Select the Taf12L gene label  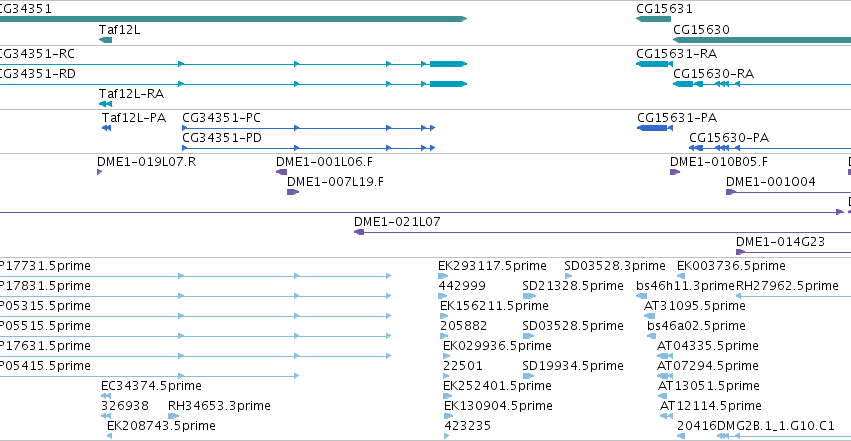pyautogui.click(x=119, y=30)
